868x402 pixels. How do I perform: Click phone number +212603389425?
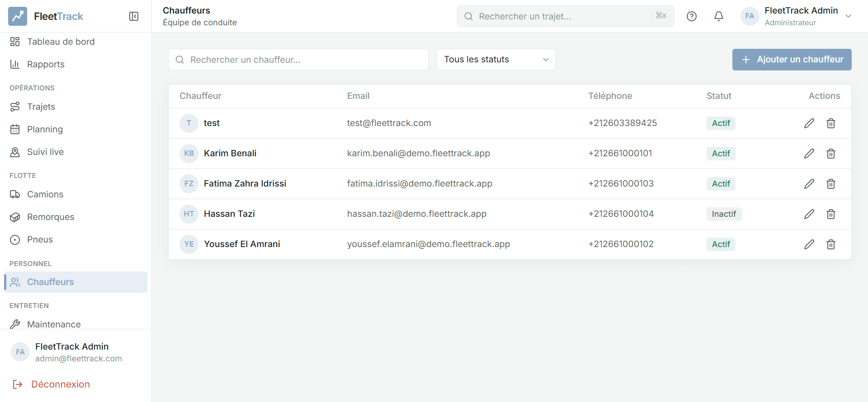pos(623,123)
